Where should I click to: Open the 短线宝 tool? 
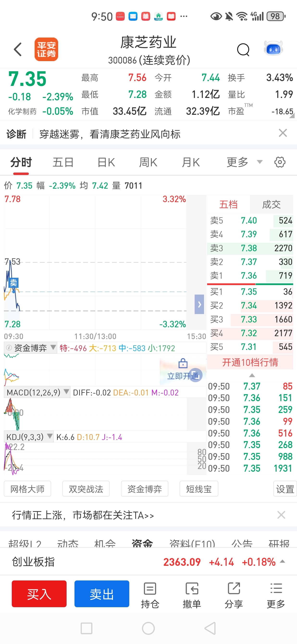click(199, 489)
